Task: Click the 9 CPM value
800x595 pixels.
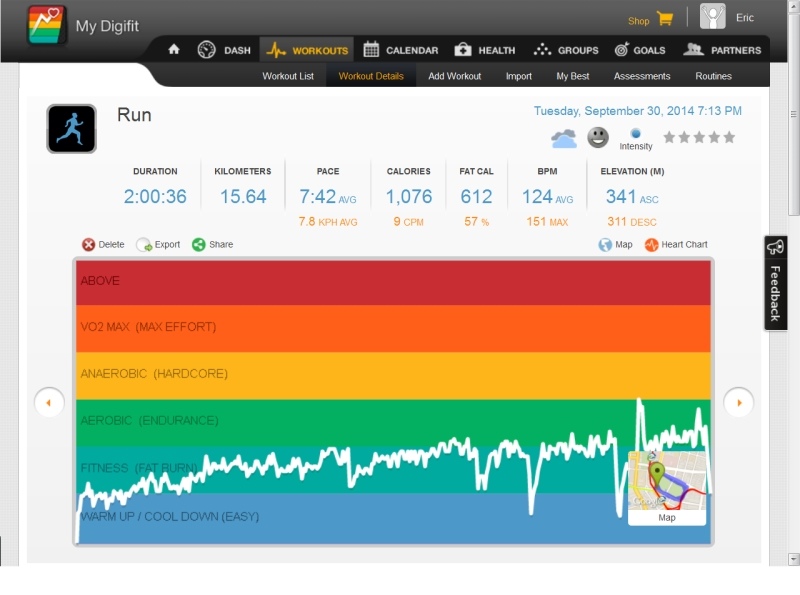Action: [x=408, y=221]
